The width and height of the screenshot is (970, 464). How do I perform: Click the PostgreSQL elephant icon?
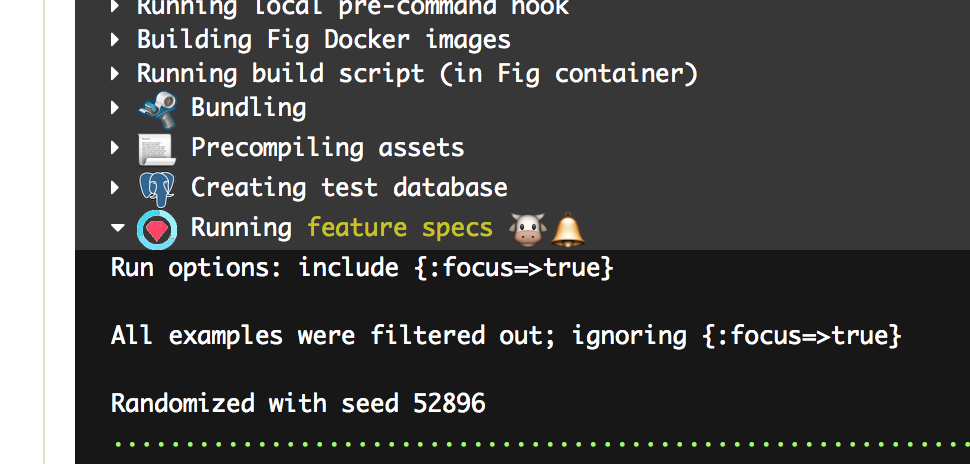(x=157, y=188)
